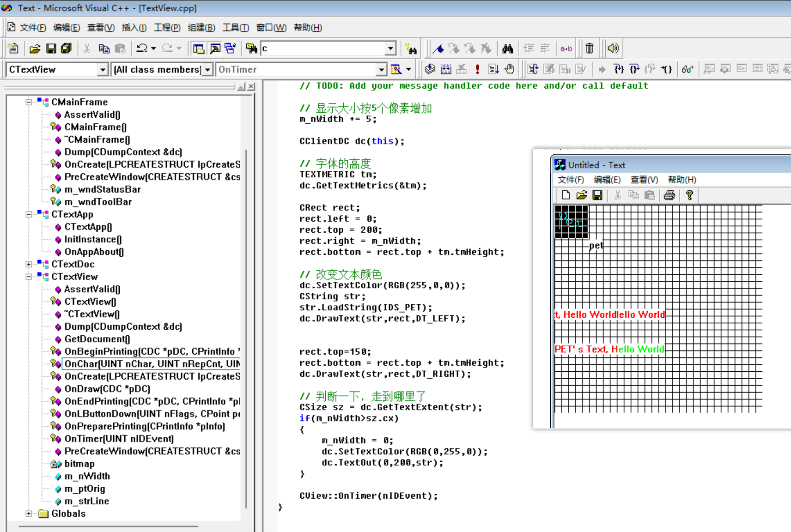The height and width of the screenshot is (532, 791).
Task: Select OnChar(UINT nChar...) tree item
Action: point(152,364)
